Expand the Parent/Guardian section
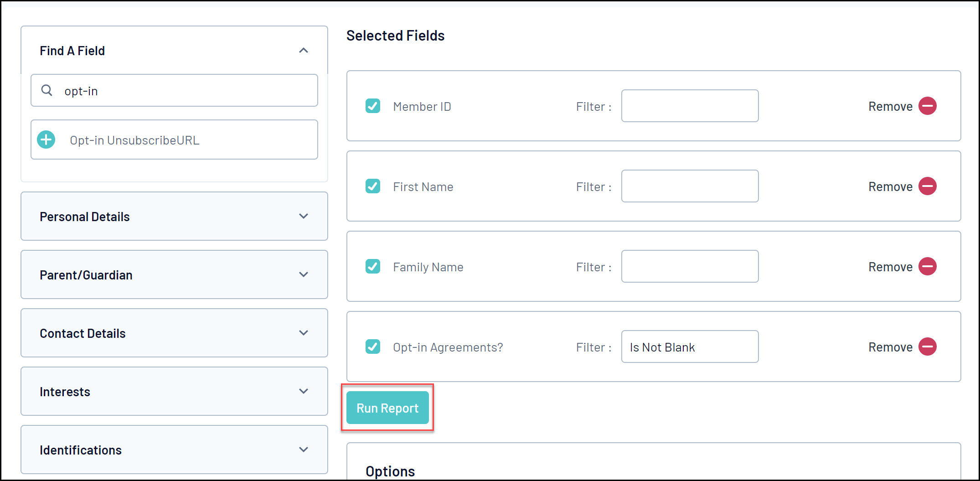Viewport: 980px width, 481px height. pyautogui.click(x=304, y=274)
